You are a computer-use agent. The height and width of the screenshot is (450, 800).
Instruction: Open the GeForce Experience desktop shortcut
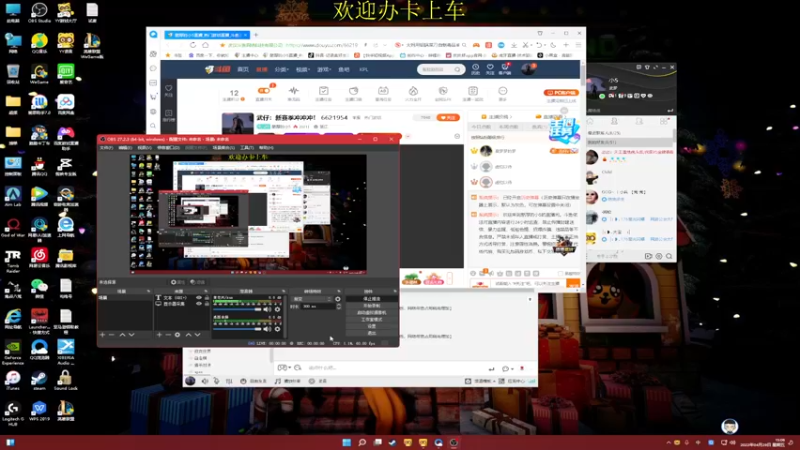13,351
